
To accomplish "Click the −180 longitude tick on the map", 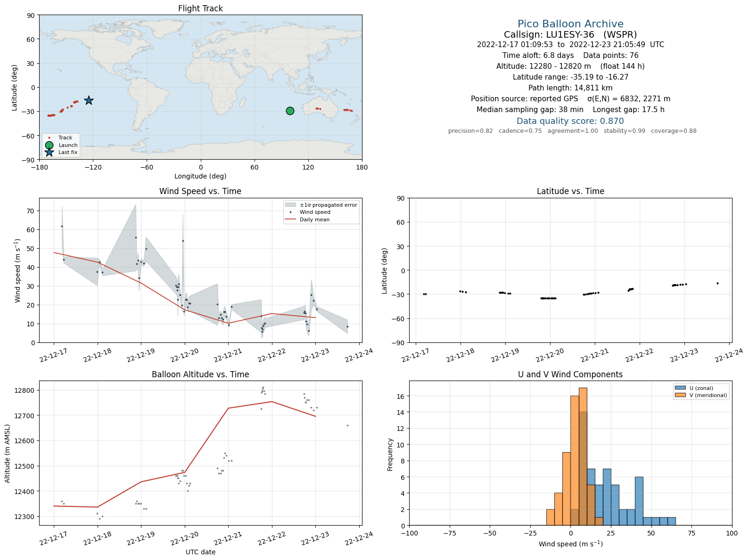I will (x=39, y=167).
